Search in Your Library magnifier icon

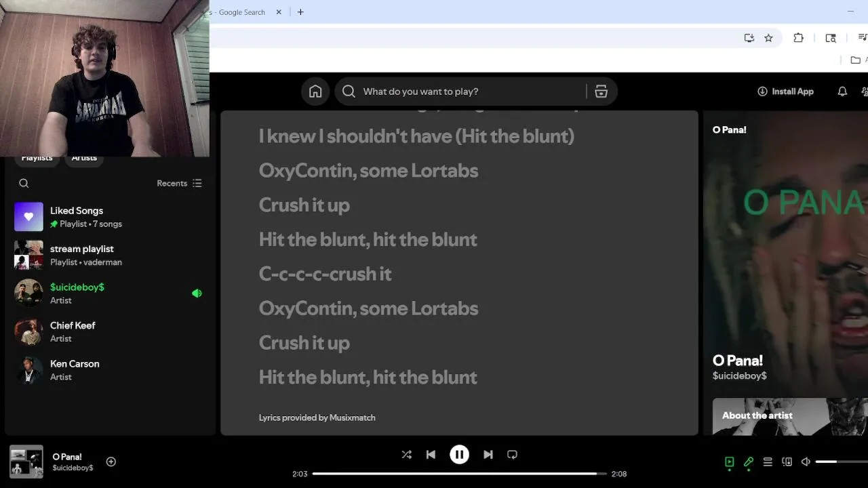pos(24,183)
